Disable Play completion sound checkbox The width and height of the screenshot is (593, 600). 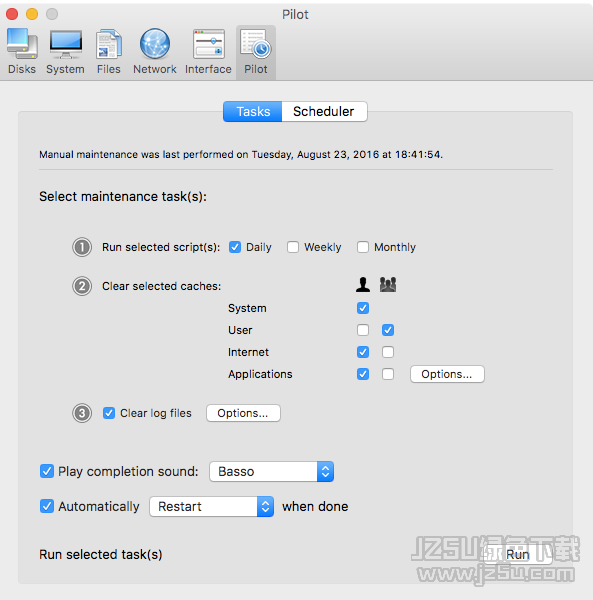[47, 471]
